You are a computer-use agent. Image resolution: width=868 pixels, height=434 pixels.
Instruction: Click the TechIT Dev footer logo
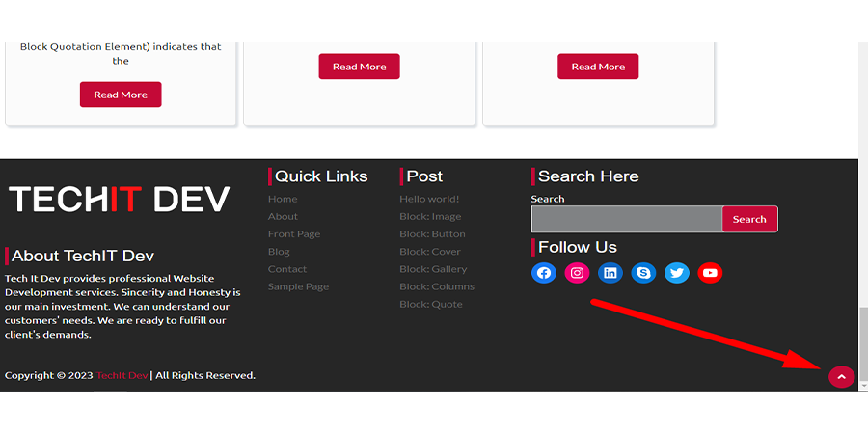(120, 200)
